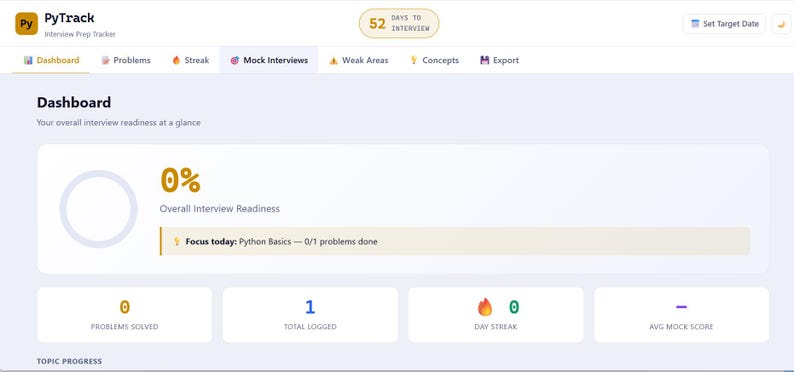Click the flame icon beside Streak
Viewport: 794px width, 372px height.
(176, 60)
